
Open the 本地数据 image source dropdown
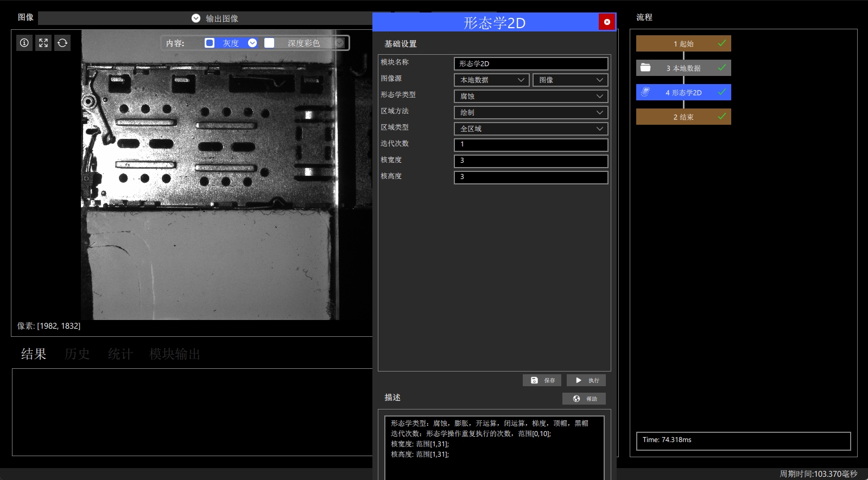[491, 80]
